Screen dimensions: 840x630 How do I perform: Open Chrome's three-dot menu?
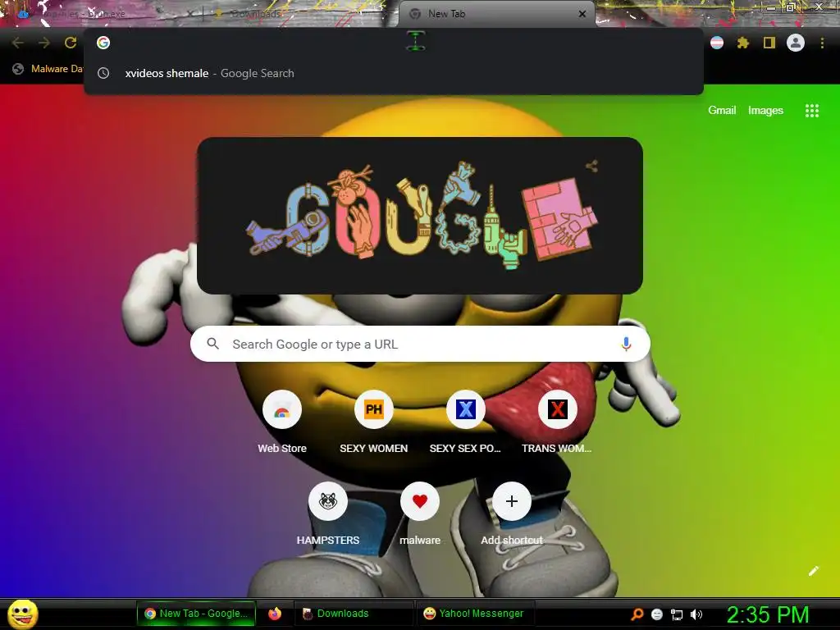pos(822,43)
